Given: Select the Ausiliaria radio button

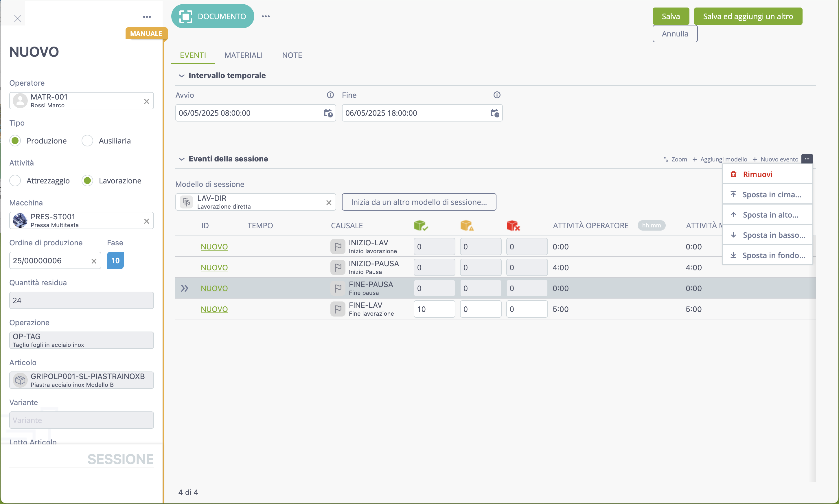Looking at the screenshot, I should pyautogui.click(x=87, y=141).
